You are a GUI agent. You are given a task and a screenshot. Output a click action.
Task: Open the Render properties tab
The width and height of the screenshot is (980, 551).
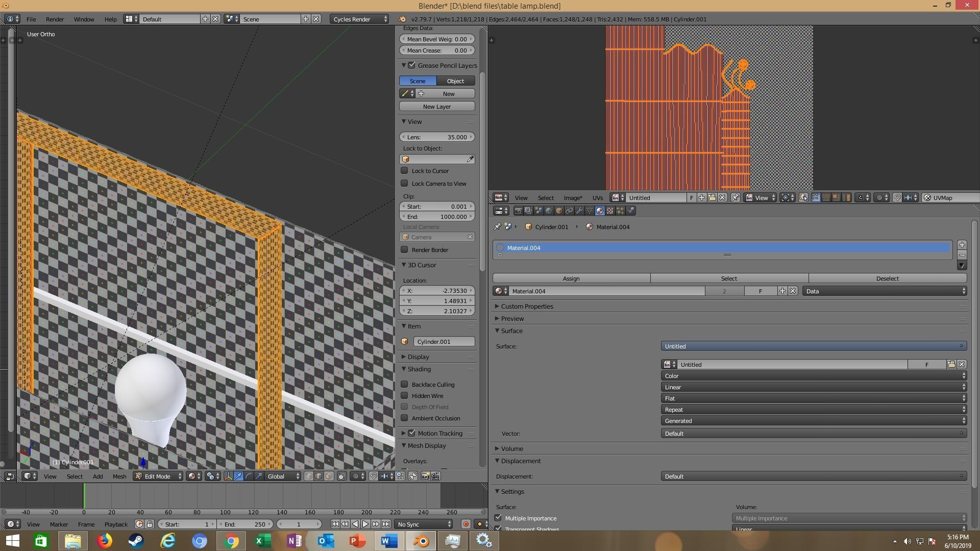coord(519,211)
